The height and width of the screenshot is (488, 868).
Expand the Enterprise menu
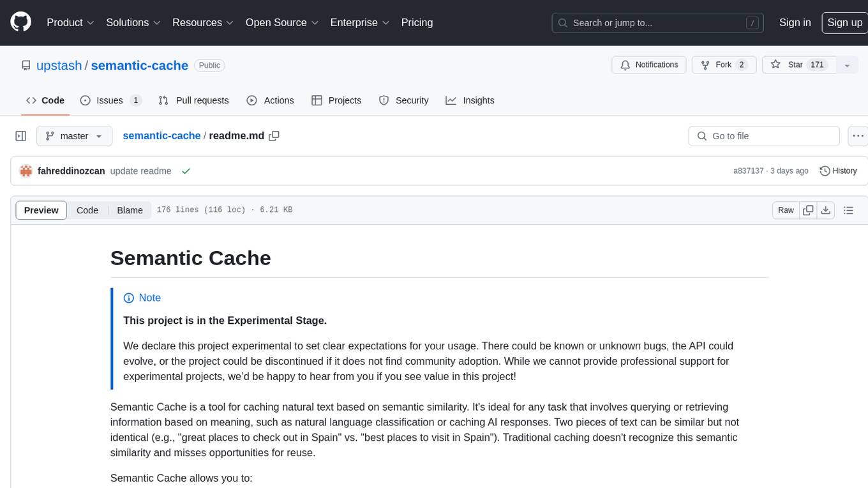(359, 22)
